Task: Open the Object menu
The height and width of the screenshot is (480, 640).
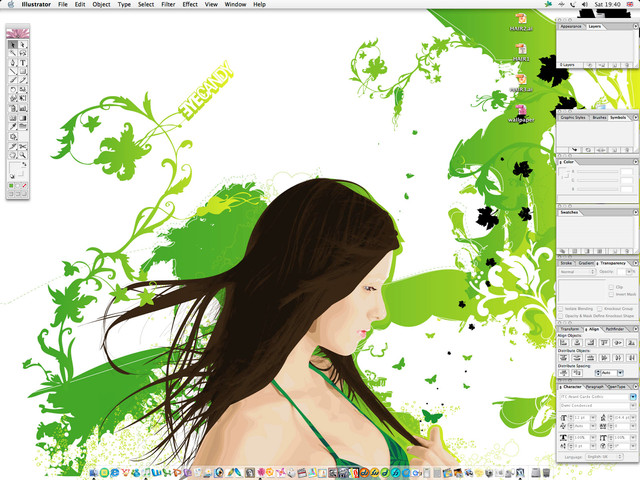Action: pyautogui.click(x=101, y=4)
